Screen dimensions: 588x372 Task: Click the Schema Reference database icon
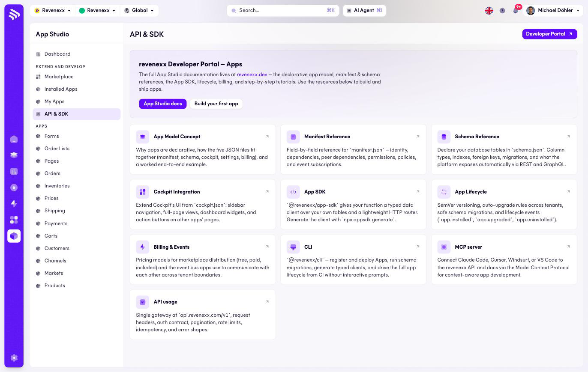click(444, 137)
